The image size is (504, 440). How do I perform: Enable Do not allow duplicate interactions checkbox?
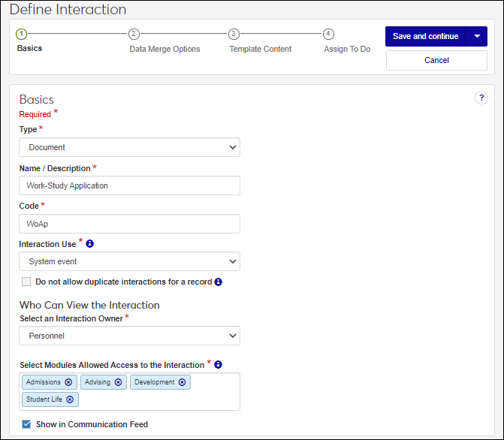[x=26, y=282]
